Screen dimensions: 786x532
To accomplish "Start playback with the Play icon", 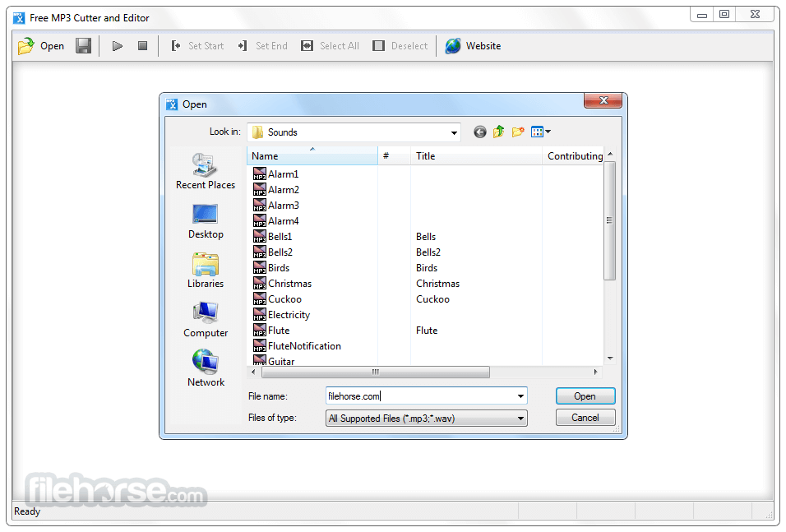I will coord(118,46).
